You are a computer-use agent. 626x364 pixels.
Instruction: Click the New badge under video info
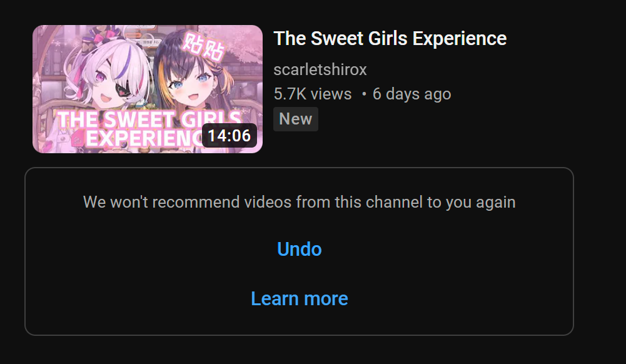[295, 119]
